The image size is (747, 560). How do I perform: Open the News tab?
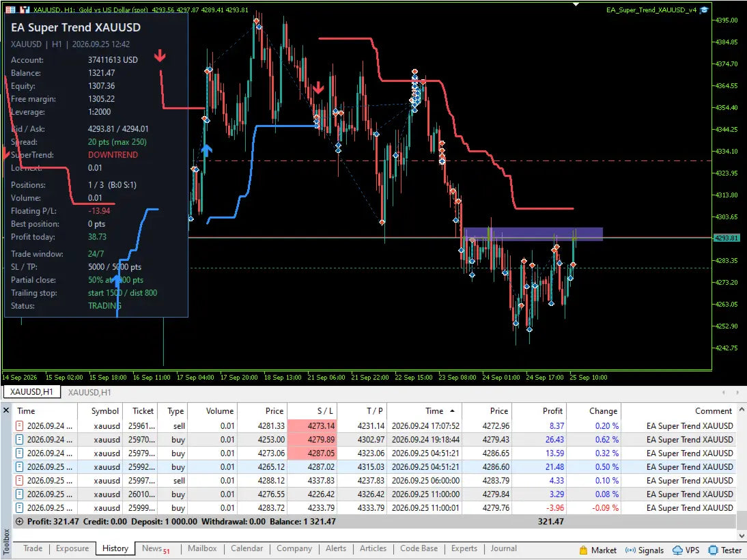(156, 548)
